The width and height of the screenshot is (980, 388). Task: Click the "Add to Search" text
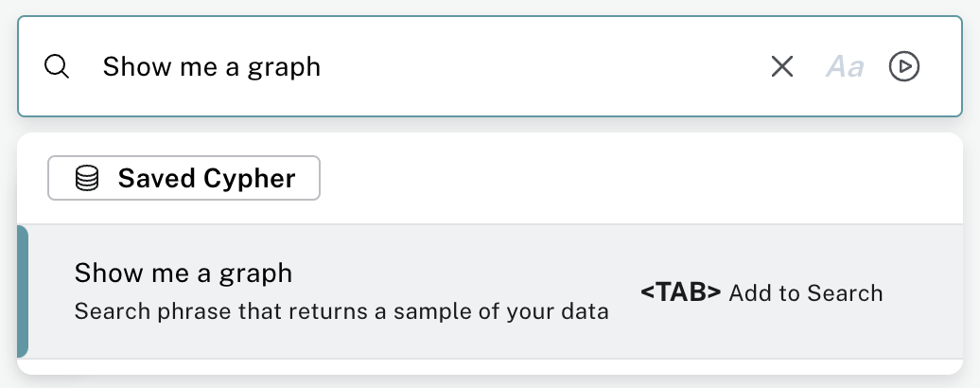click(x=806, y=293)
